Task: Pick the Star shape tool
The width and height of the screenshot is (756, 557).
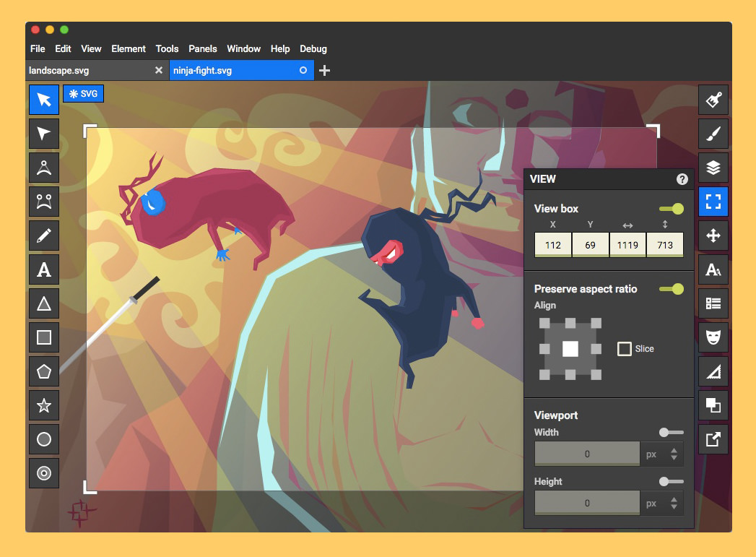Action: (44, 405)
